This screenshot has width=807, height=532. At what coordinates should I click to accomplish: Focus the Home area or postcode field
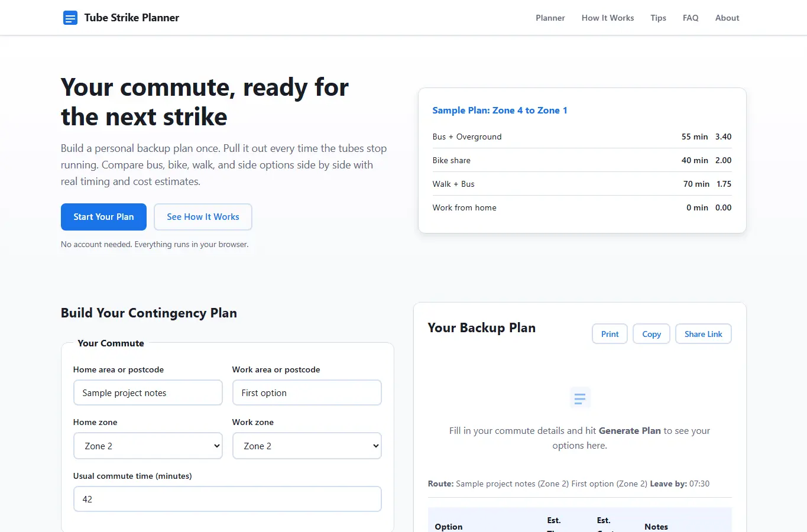click(148, 392)
